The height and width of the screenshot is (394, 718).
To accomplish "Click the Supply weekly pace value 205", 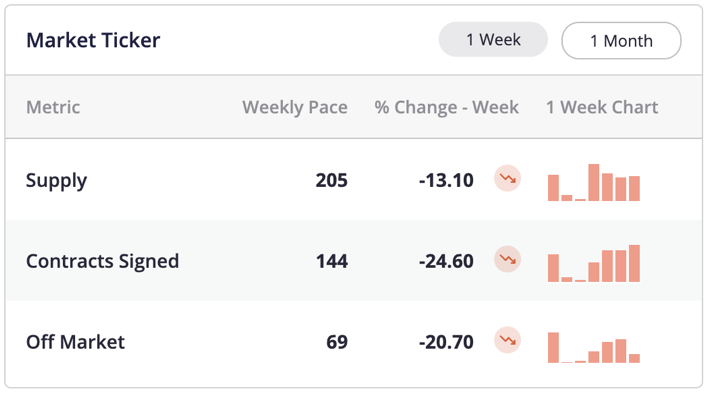I will pyautogui.click(x=332, y=180).
